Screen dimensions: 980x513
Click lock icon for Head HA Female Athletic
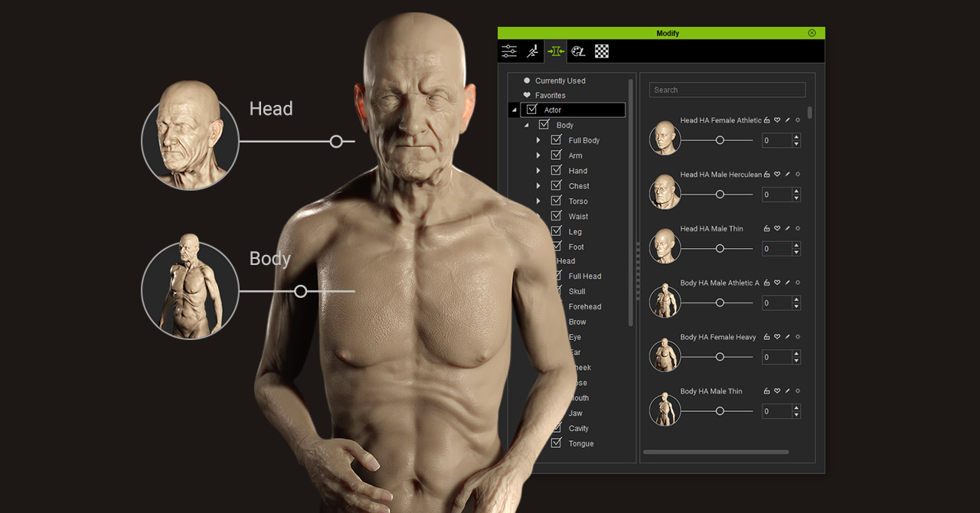(767, 120)
